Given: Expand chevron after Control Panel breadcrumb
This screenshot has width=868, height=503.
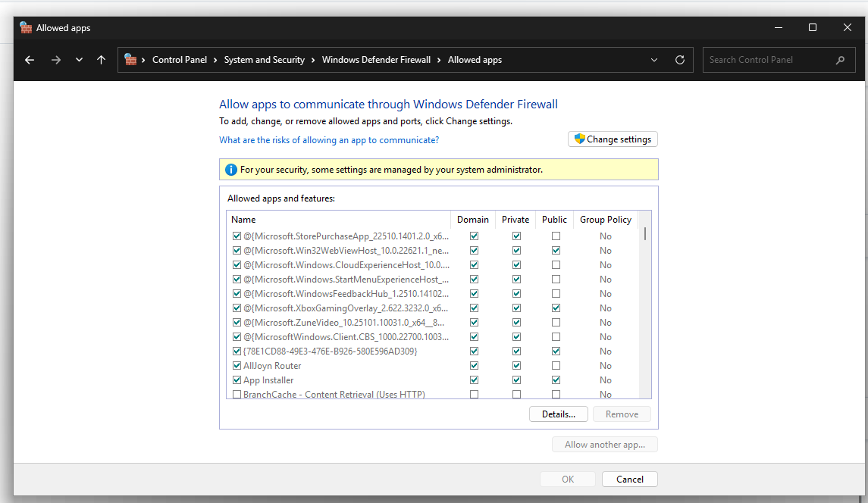Looking at the screenshot, I should [x=215, y=60].
